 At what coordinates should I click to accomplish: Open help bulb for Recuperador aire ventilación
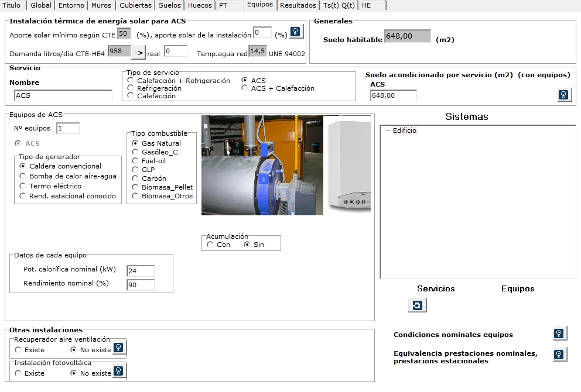click(x=118, y=348)
